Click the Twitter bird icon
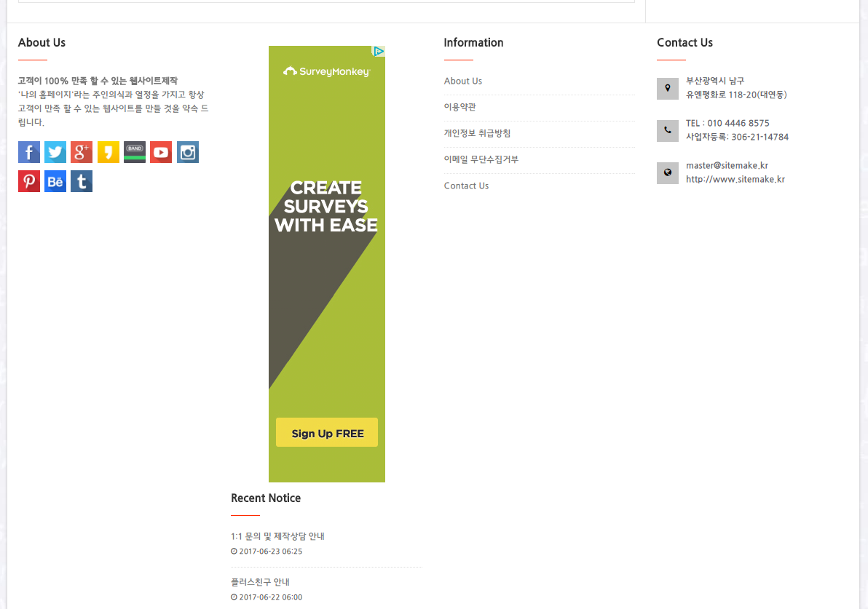Viewport: 868px width, 609px height. coord(55,152)
